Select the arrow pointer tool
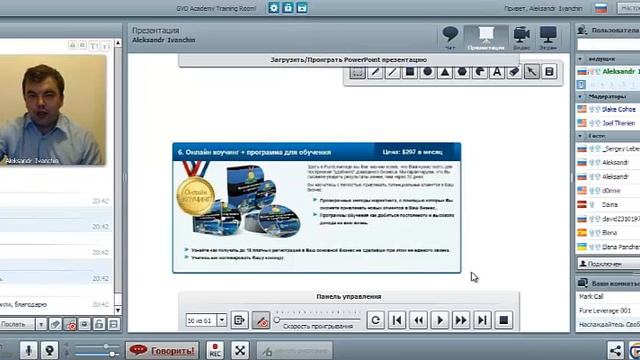Screen dimensions: 640x360 pos(531,72)
